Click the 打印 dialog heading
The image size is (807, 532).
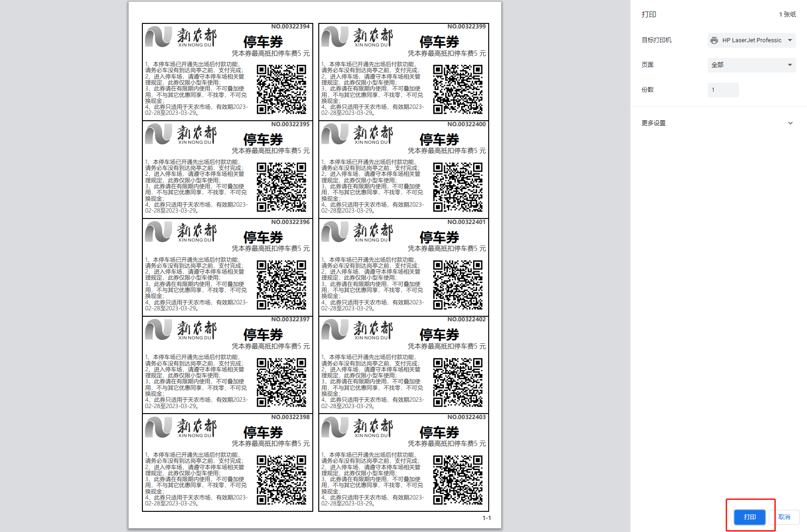(649, 15)
